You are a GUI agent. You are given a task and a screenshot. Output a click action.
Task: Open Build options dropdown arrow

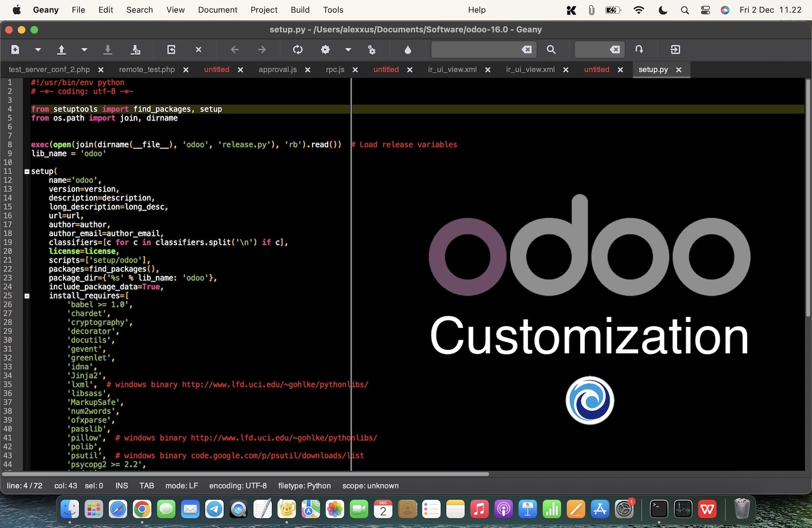(348, 49)
